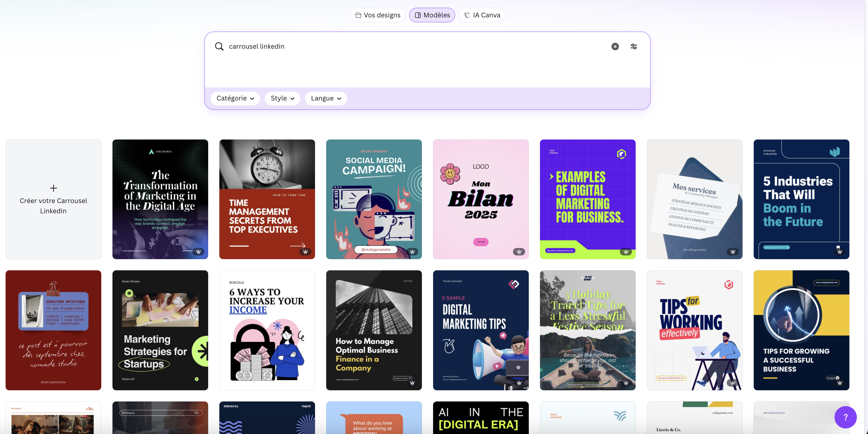Open the What do you love template

[x=374, y=418]
